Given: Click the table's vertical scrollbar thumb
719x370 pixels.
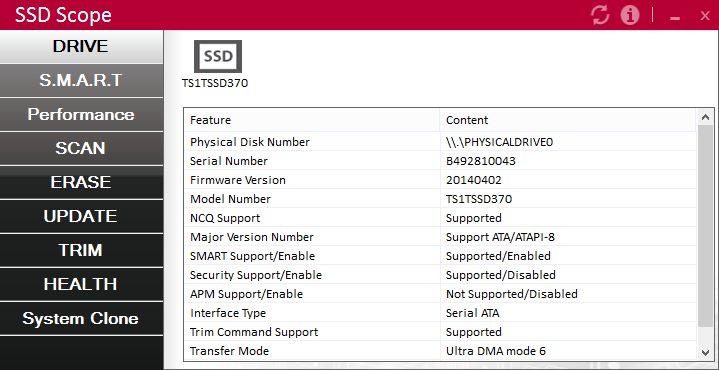Looking at the screenshot, I should coord(705,226).
